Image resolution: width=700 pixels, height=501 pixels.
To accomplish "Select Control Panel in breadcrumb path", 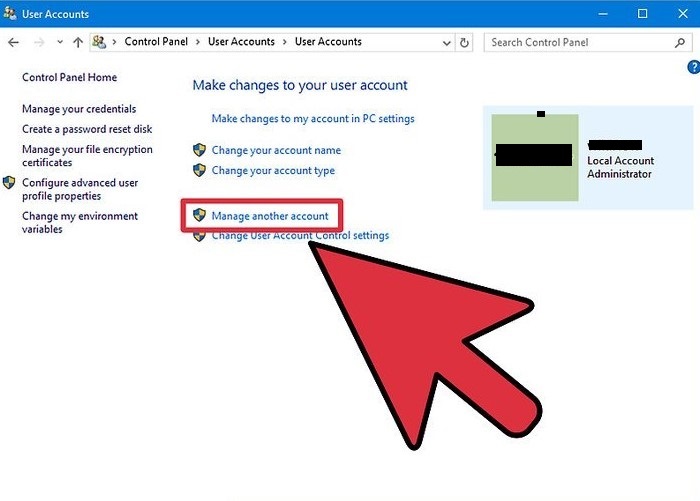I will (x=156, y=42).
